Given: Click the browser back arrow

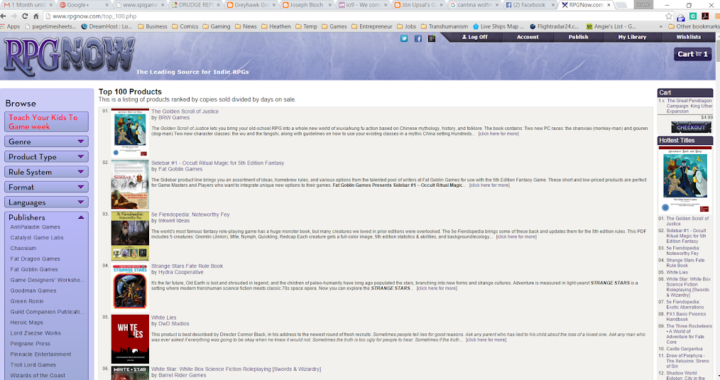Looking at the screenshot, I should [4, 16].
